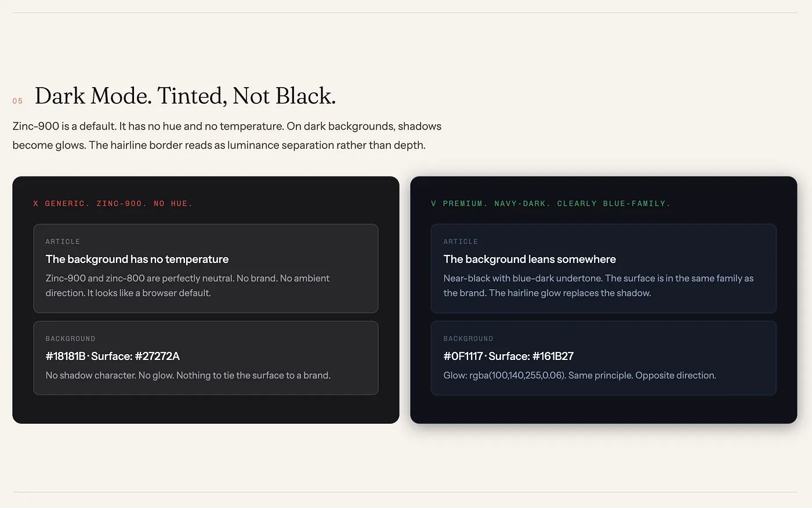Click the intro paragraph starting "Zinc-900 is a default"
The width and height of the screenshot is (812, 508).
(x=226, y=127)
